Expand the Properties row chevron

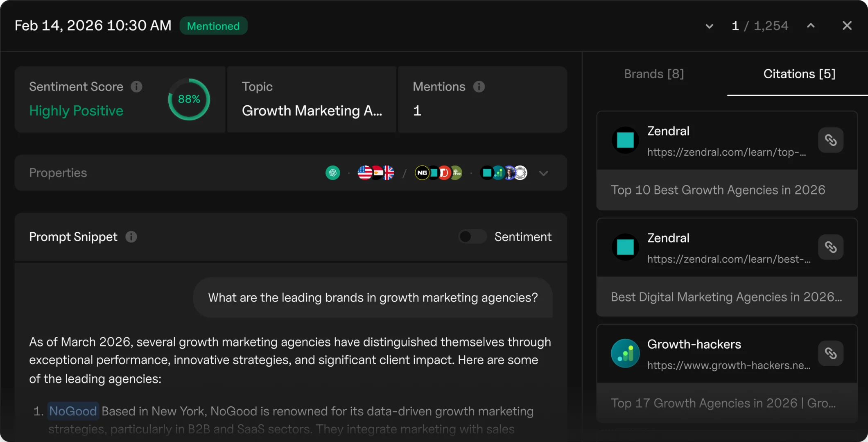click(x=543, y=173)
